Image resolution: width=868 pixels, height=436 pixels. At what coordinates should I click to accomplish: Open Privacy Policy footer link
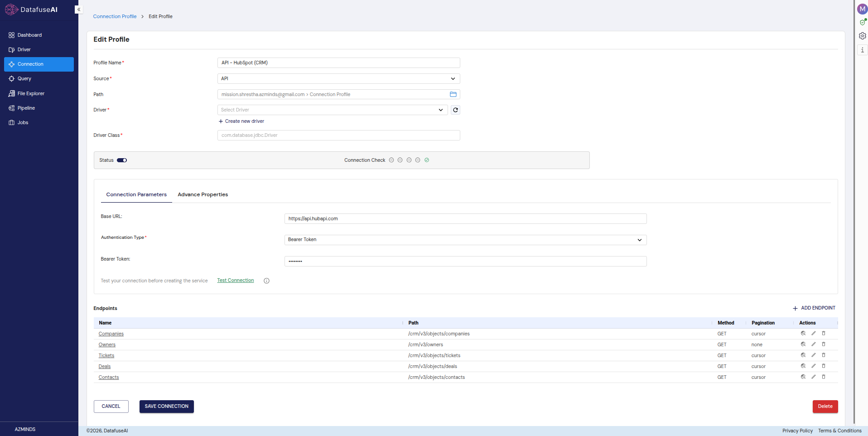797,431
